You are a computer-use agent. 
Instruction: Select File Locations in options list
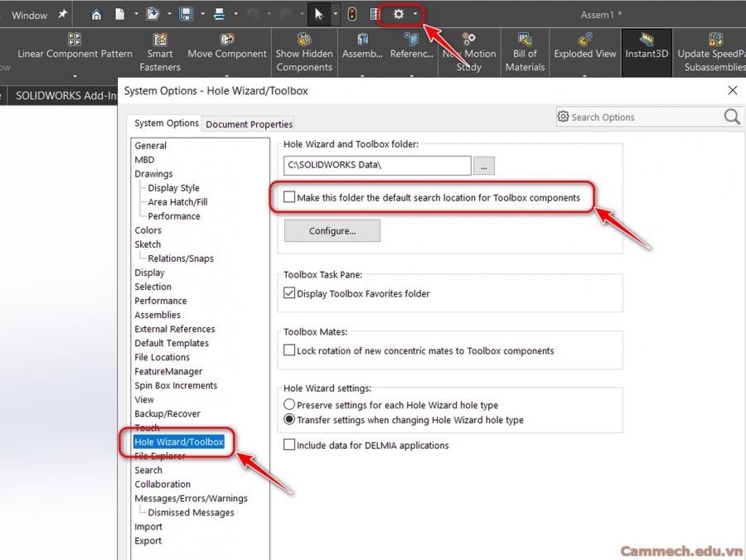(x=162, y=357)
